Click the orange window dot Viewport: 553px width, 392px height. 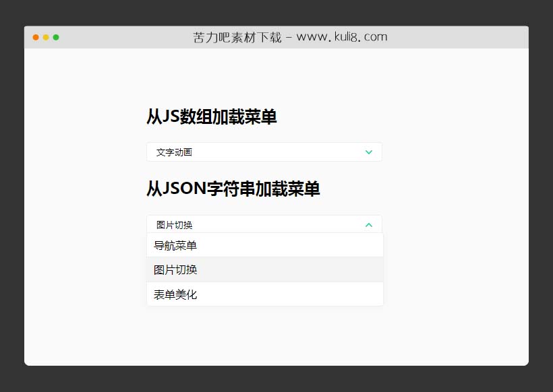46,38
